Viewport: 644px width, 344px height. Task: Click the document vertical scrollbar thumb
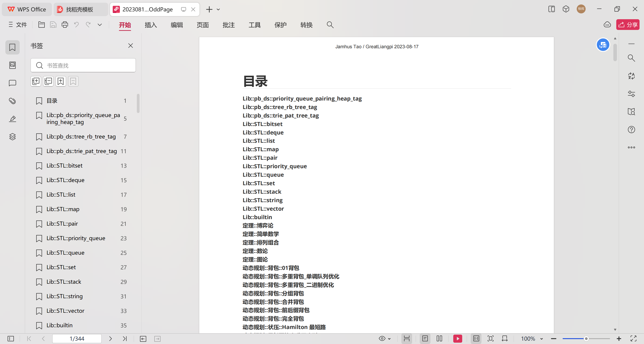(x=615, y=52)
